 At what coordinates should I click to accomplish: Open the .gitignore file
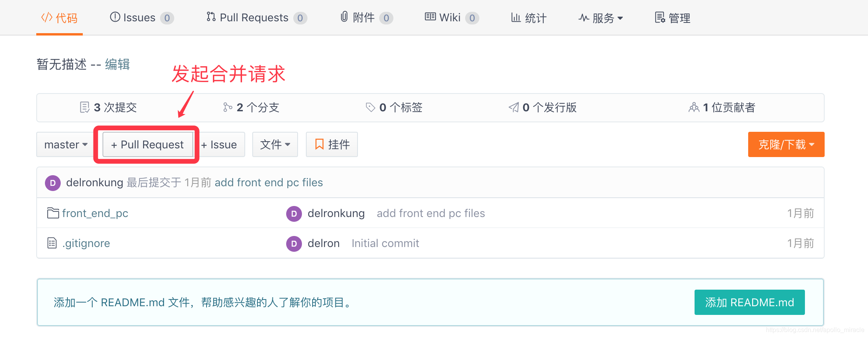(x=86, y=243)
